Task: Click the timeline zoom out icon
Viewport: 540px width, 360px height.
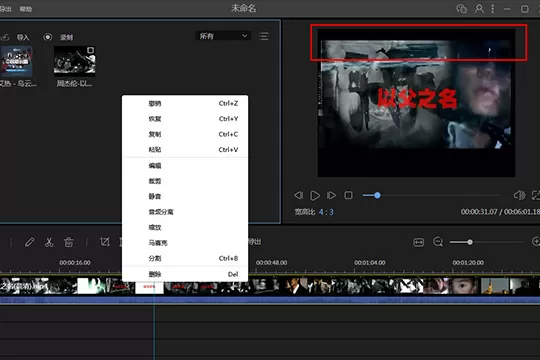Action: [438, 242]
